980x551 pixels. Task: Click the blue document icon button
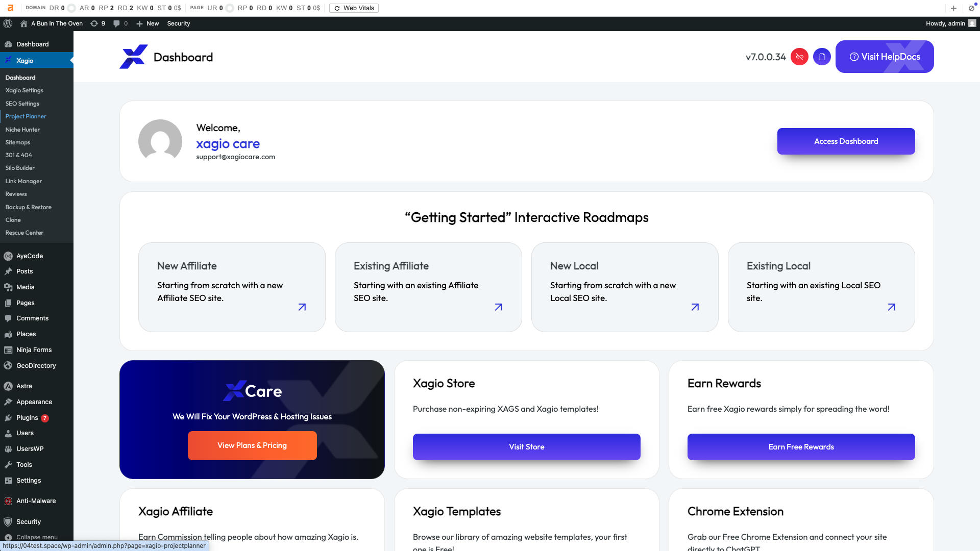(822, 57)
